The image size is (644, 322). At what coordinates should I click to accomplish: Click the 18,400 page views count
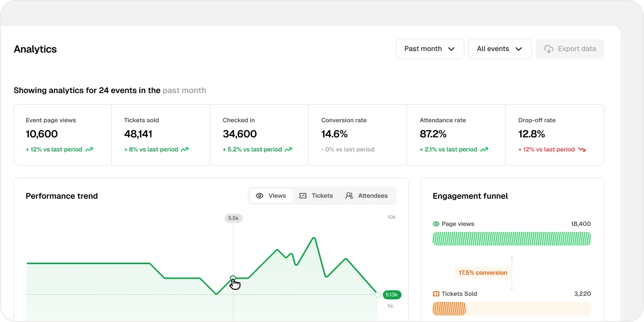[x=581, y=224]
